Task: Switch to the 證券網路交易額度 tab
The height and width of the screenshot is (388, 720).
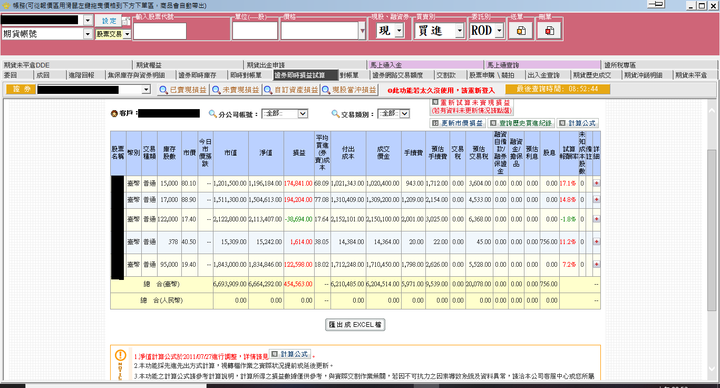Action: coord(400,75)
